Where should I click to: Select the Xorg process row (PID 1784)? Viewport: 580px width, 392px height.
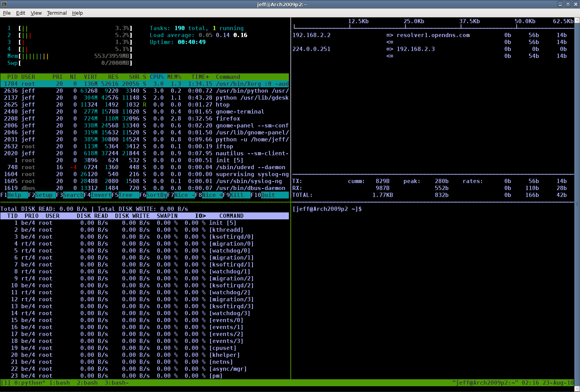coord(144,84)
